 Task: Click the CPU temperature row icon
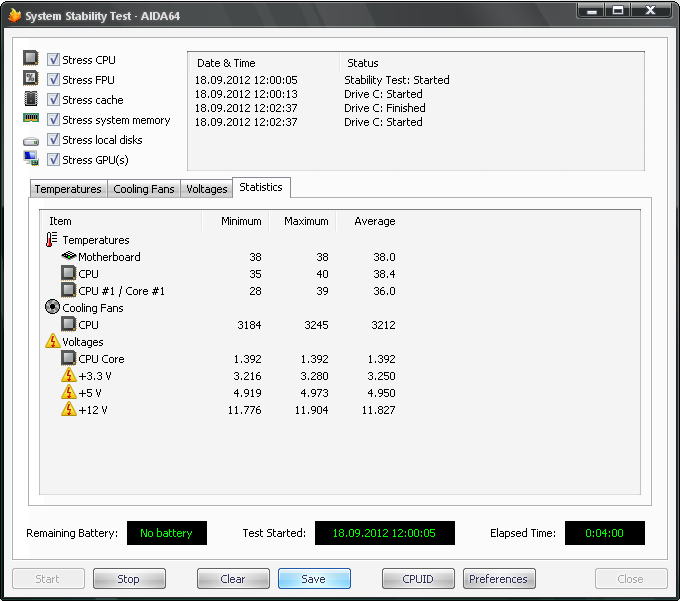pyautogui.click(x=69, y=273)
